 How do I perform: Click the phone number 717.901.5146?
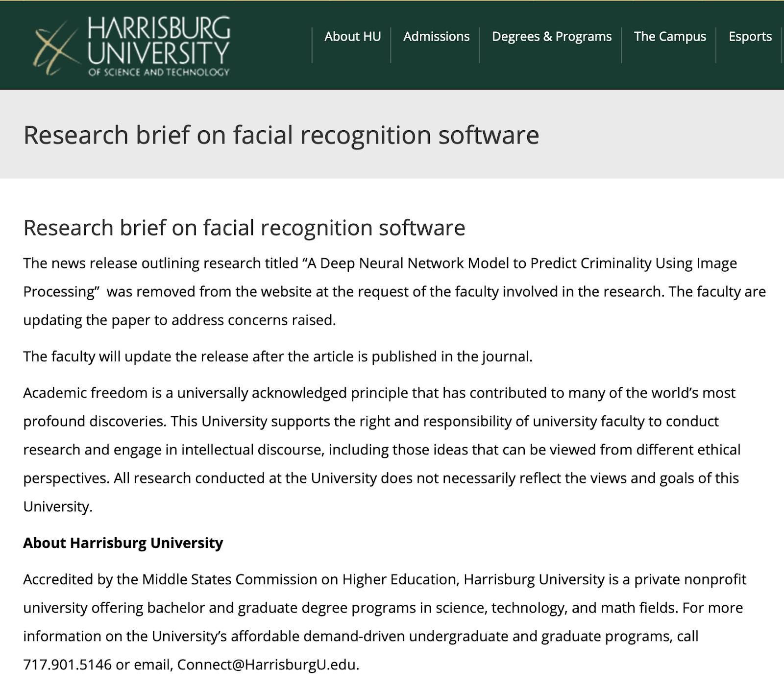[68, 665]
